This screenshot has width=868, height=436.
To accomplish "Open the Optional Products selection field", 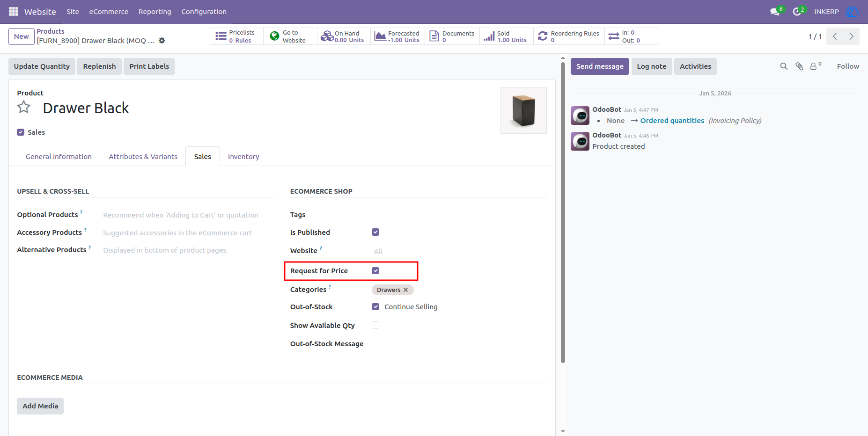I will coord(188,215).
